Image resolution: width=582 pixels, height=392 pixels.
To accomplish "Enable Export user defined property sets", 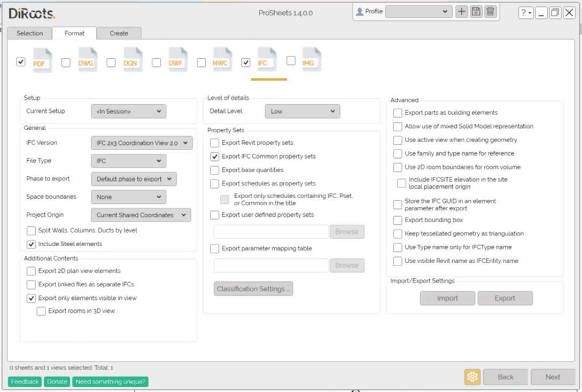I will [214, 215].
